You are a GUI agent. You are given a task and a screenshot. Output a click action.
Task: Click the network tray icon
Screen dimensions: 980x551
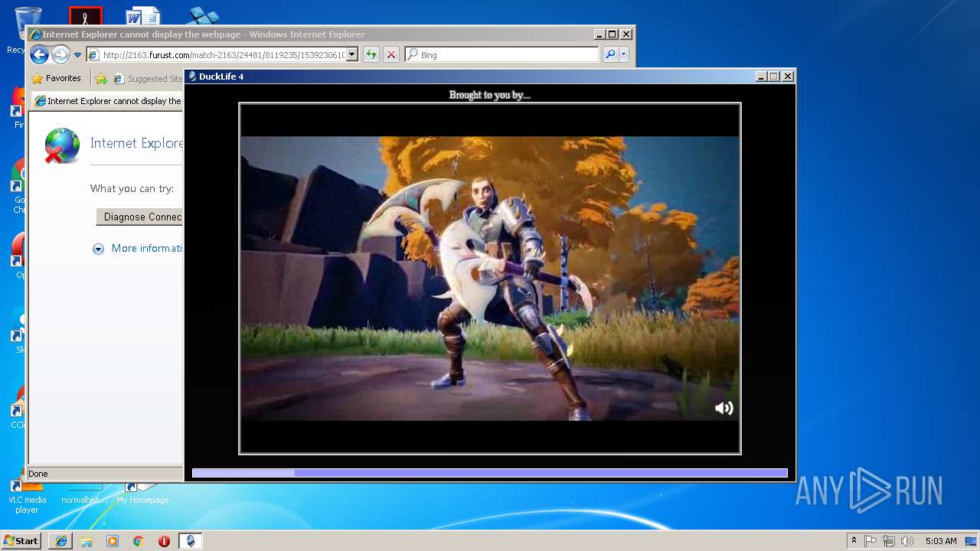(x=889, y=541)
